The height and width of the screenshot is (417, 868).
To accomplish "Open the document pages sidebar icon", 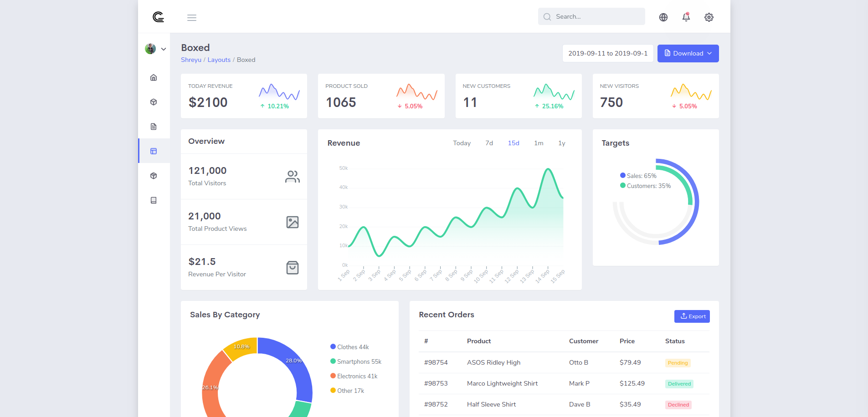I will (154, 127).
